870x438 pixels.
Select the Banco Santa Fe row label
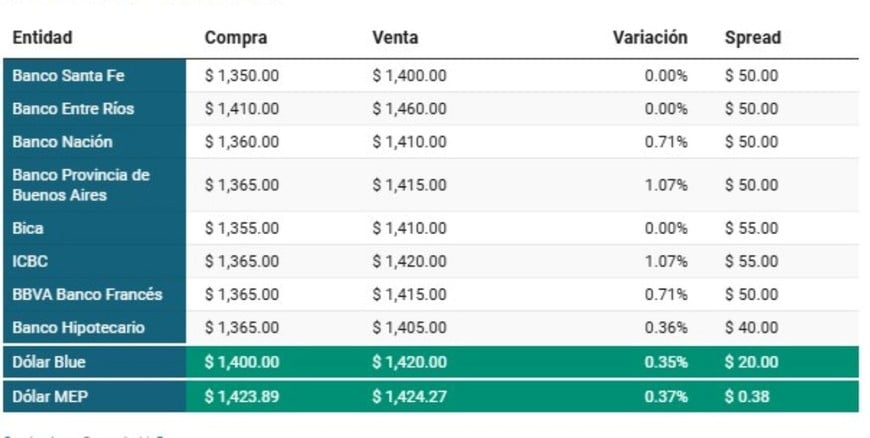68,75
